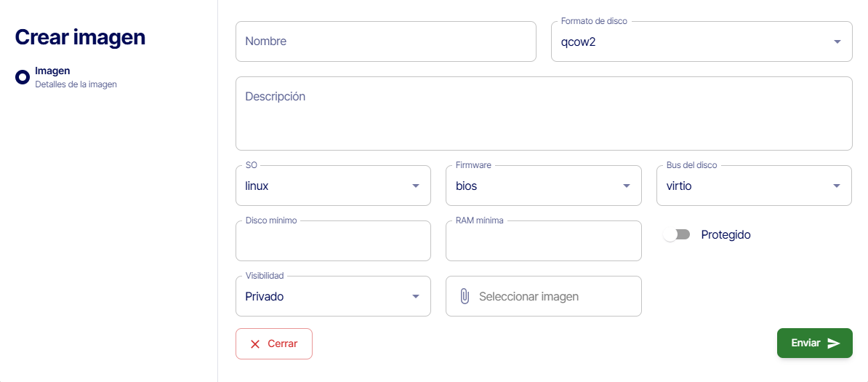Screen dimensions: 868x382
Task: Click the Imagen step circle icon
Action: point(23,77)
